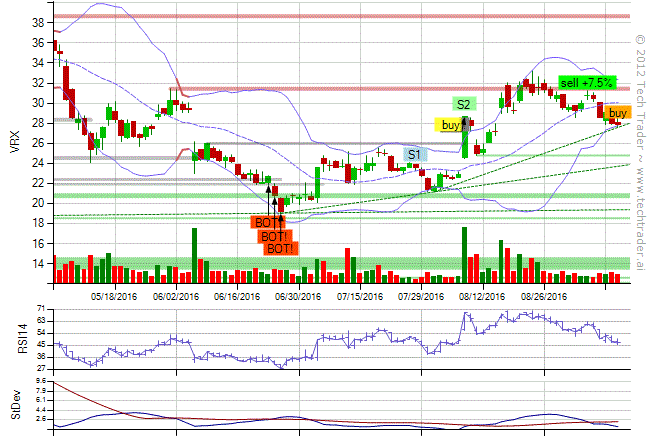Click the 71 value on RSI axis
This screenshot has height=448, width=657.
pyautogui.click(x=41, y=309)
